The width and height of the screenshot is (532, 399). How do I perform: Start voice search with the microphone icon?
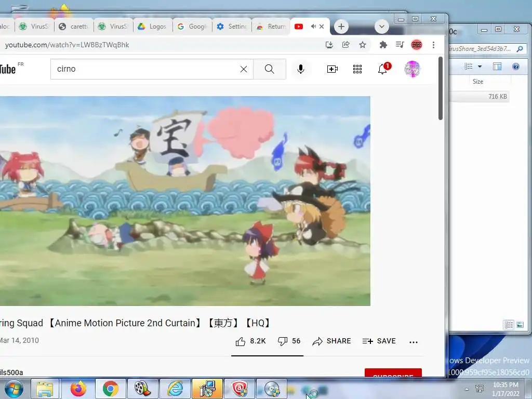[300, 69]
